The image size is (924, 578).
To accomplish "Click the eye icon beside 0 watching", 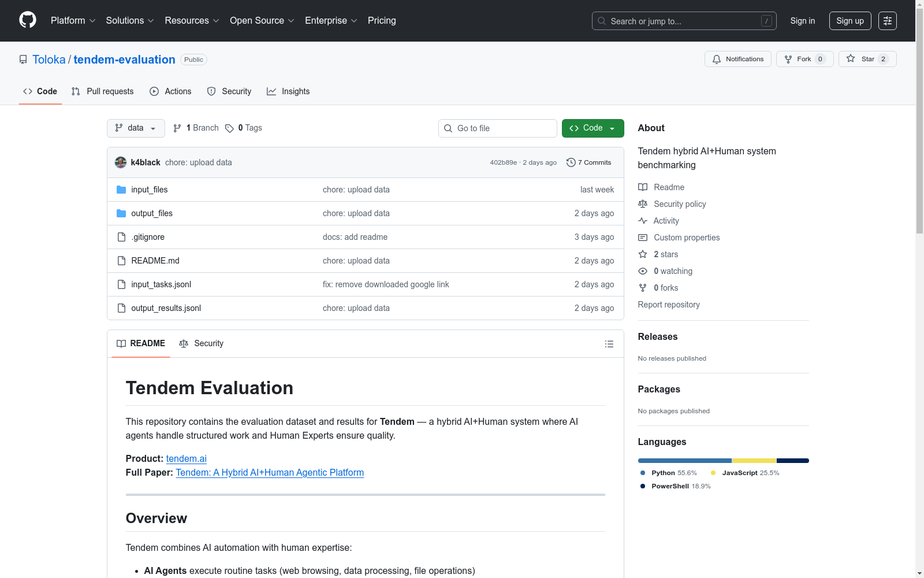I will point(643,271).
